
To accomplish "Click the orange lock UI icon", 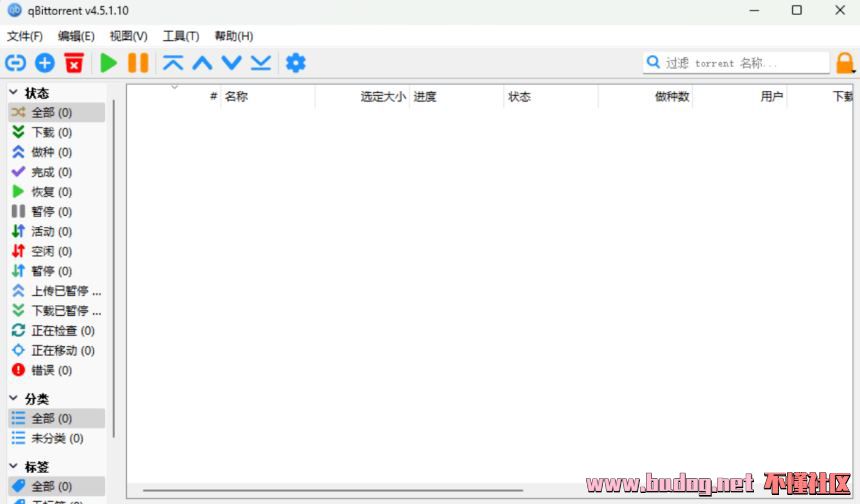I will tap(845, 63).
